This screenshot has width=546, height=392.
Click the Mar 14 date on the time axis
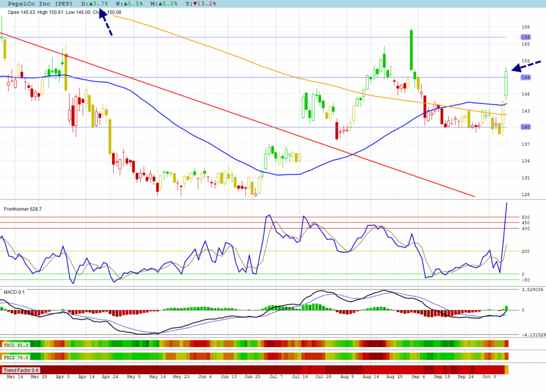click(x=14, y=377)
